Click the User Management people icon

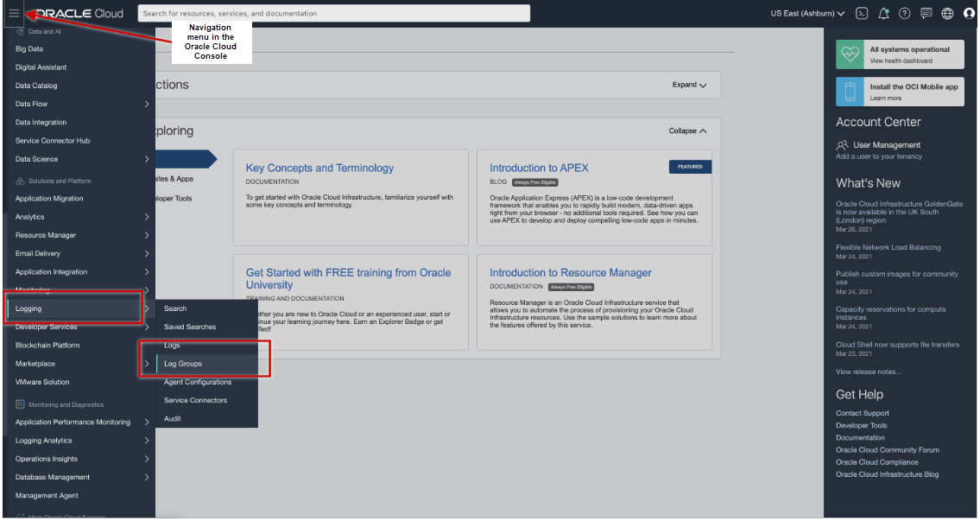842,145
